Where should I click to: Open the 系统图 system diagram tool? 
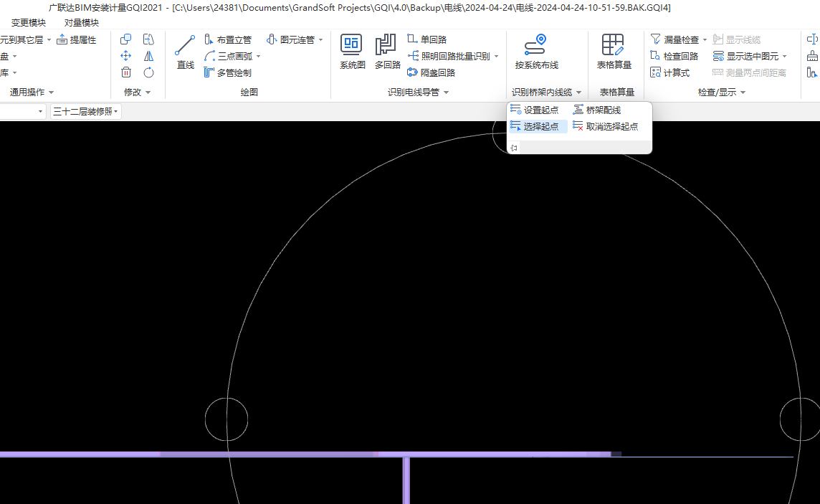click(x=352, y=52)
